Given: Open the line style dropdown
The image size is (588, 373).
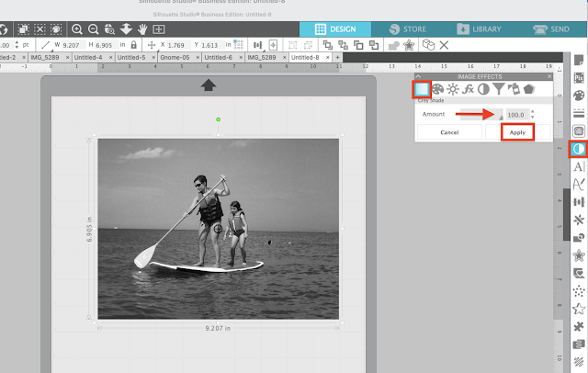Looking at the screenshot, I should [46, 45].
